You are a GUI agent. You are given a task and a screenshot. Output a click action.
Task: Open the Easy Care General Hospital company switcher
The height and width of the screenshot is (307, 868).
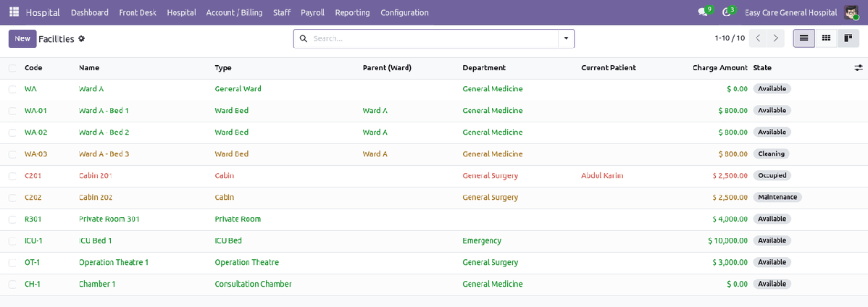[x=790, y=12]
